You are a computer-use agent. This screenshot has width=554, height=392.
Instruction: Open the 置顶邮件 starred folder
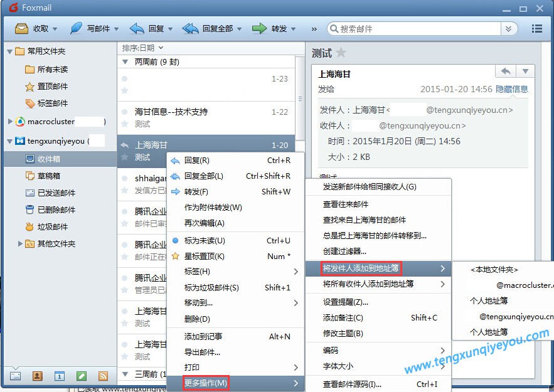46,86
